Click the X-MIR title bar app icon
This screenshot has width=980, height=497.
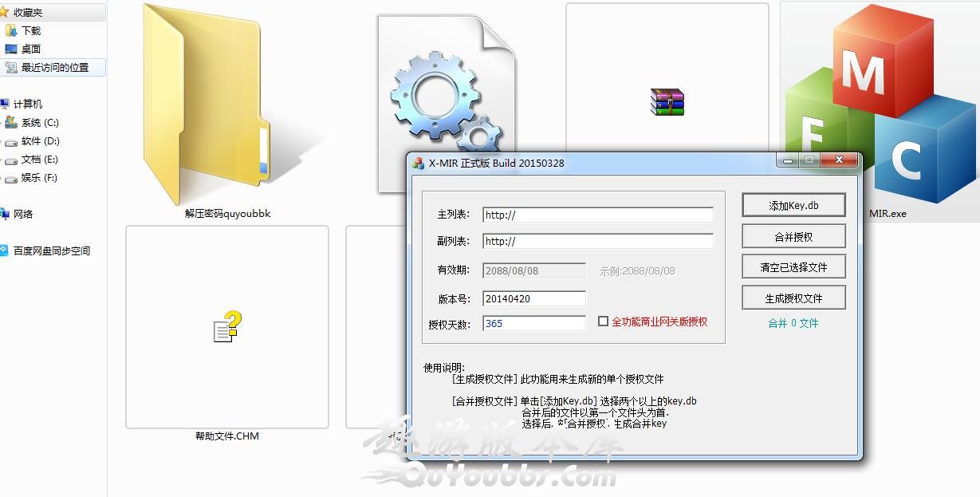click(x=418, y=163)
